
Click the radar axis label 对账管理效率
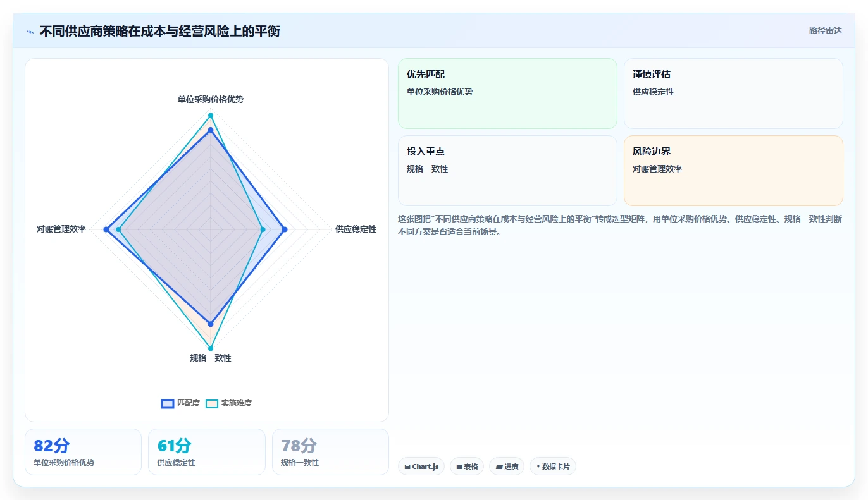[61, 229]
